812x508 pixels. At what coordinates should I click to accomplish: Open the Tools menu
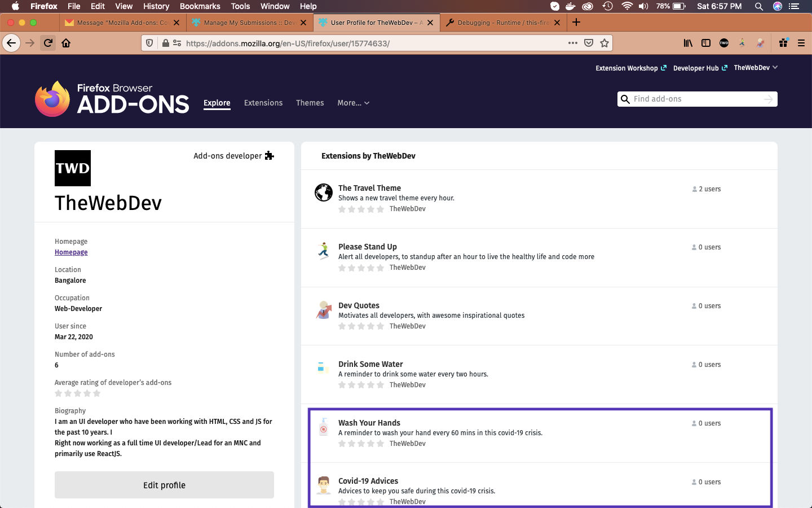pos(240,6)
